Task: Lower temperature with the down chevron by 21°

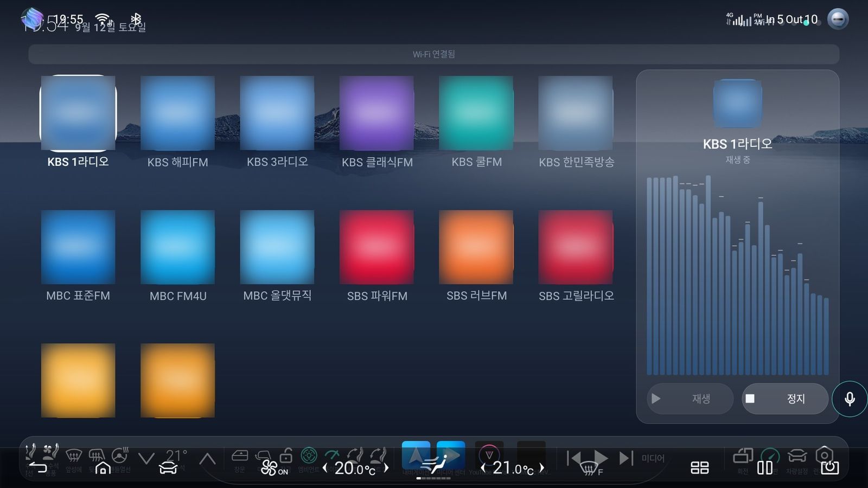Action: click(x=146, y=459)
